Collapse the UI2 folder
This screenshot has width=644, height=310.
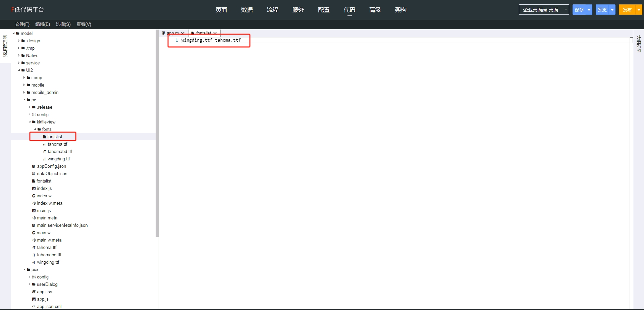[x=19, y=70]
